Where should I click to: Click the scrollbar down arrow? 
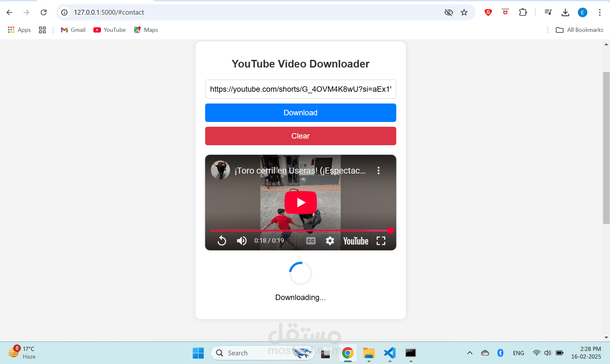point(606,338)
